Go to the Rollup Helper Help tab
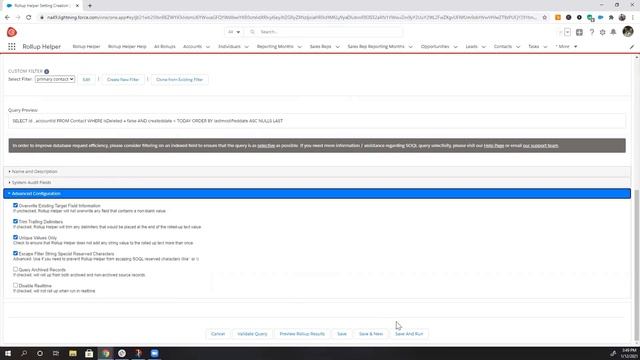The image size is (640, 360). click(127, 47)
